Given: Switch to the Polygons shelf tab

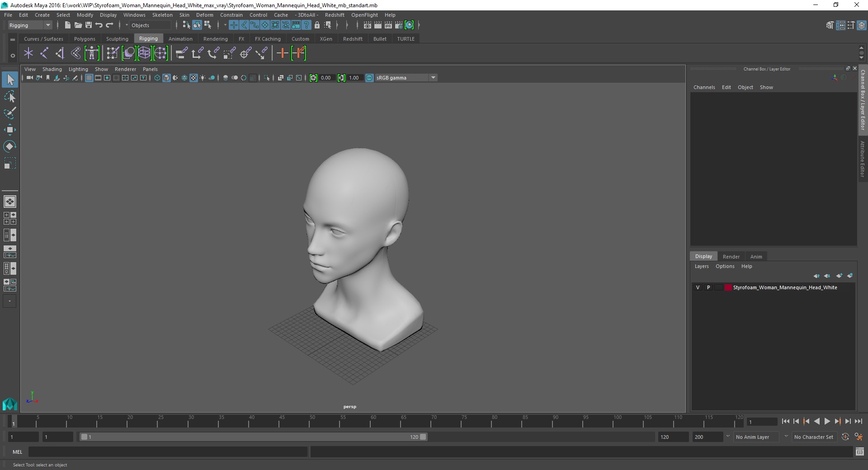Looking at the screenshot, I should (x=85, y=39).
